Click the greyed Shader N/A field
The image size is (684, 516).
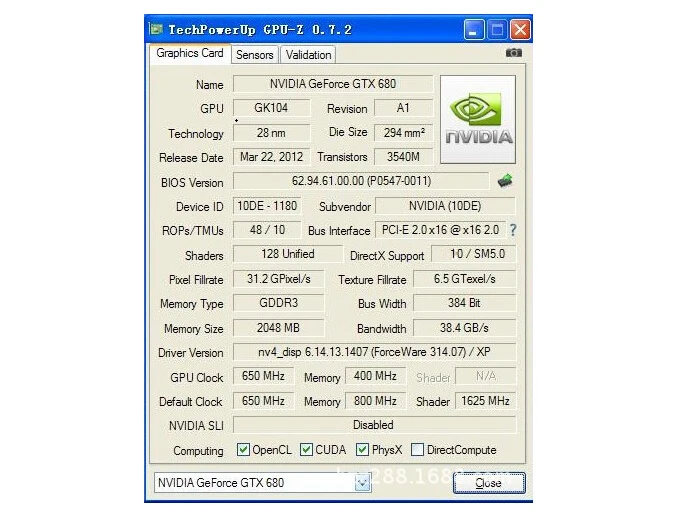click(486, 376)
